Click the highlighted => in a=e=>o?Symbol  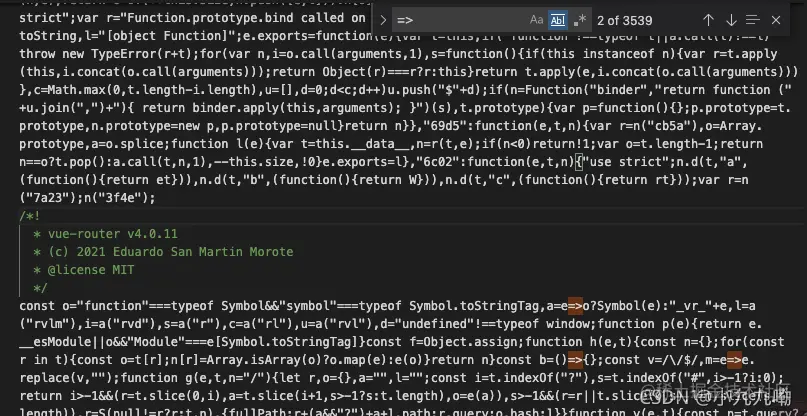click(575, 306)
